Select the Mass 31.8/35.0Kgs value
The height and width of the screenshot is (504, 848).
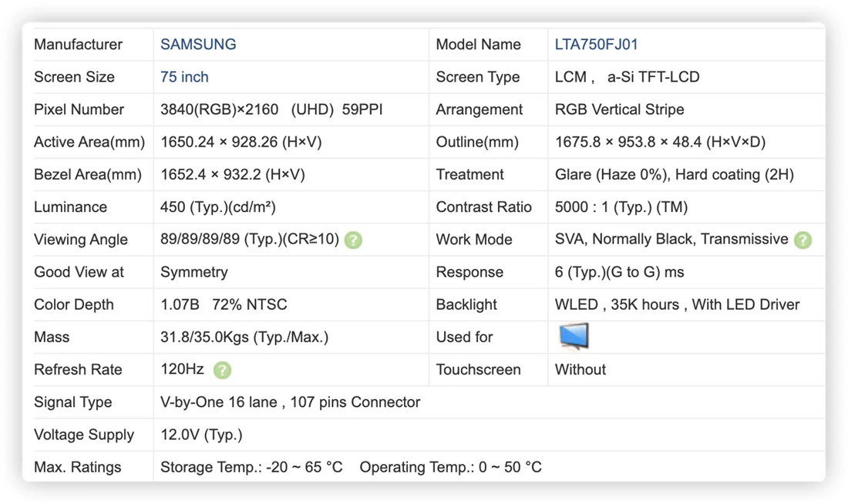(244, 338)
